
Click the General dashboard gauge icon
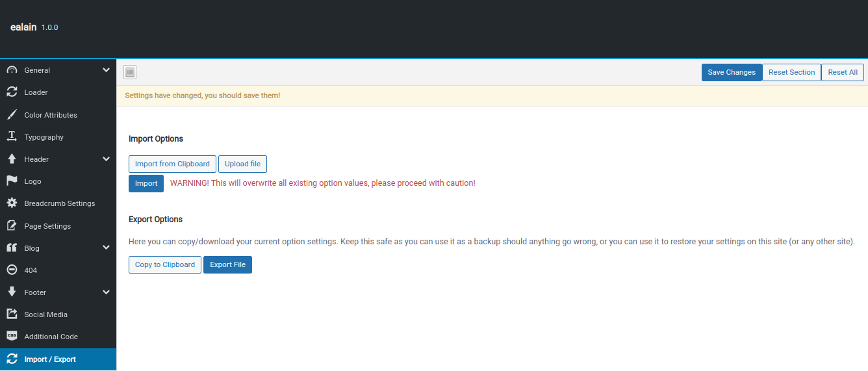click(x=12, y=70)
